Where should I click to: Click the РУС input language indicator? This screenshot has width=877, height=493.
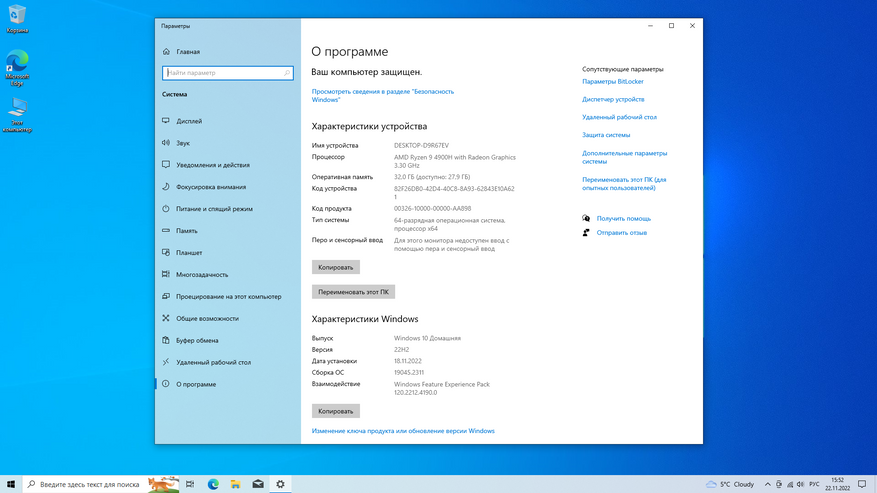click(x=814, y=484)
